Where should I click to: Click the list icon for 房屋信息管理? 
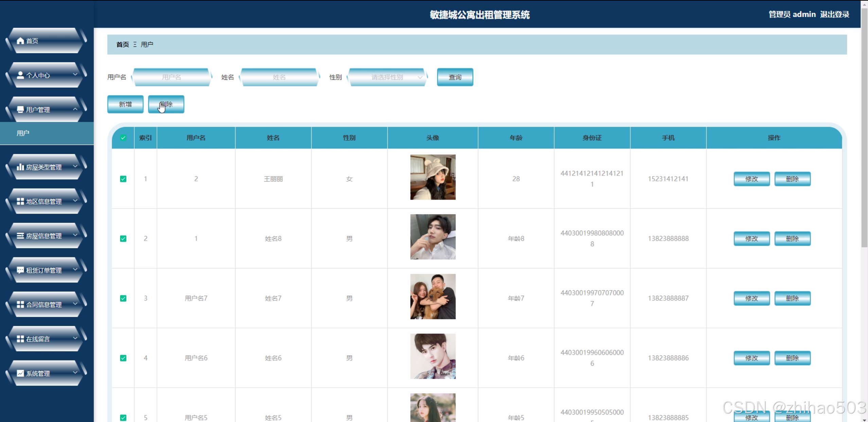[20, 236]
